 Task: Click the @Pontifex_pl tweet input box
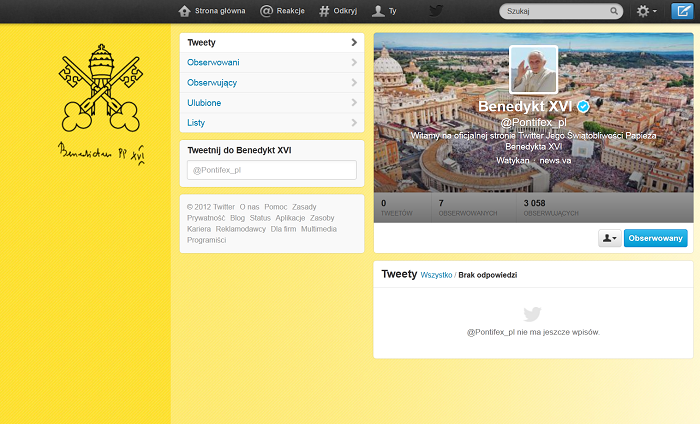272,170
